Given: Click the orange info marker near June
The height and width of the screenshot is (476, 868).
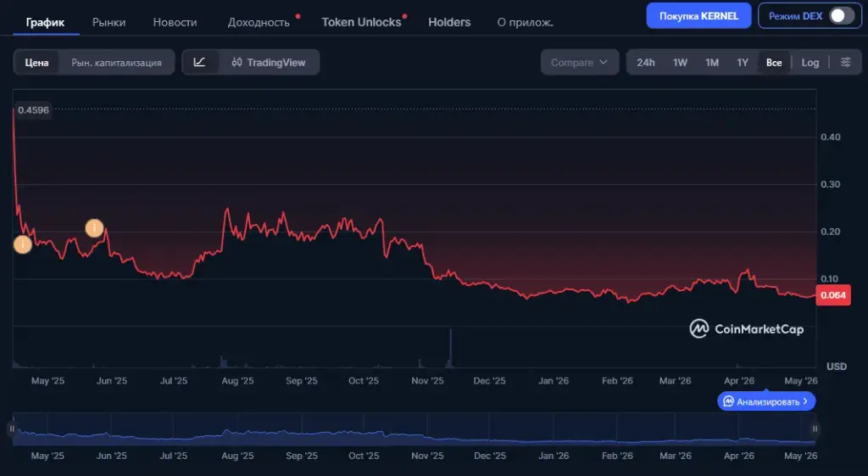Looking at the screenshot, I should click(x=95, y=227).
